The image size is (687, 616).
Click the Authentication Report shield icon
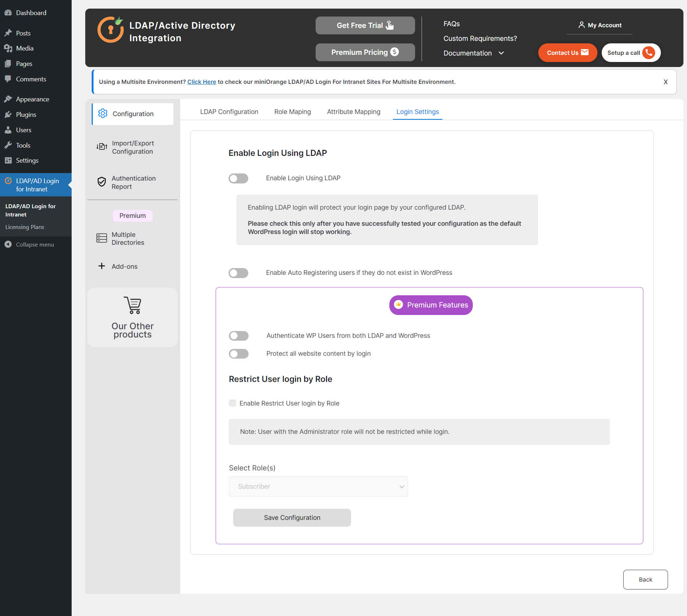pos(102,182)
